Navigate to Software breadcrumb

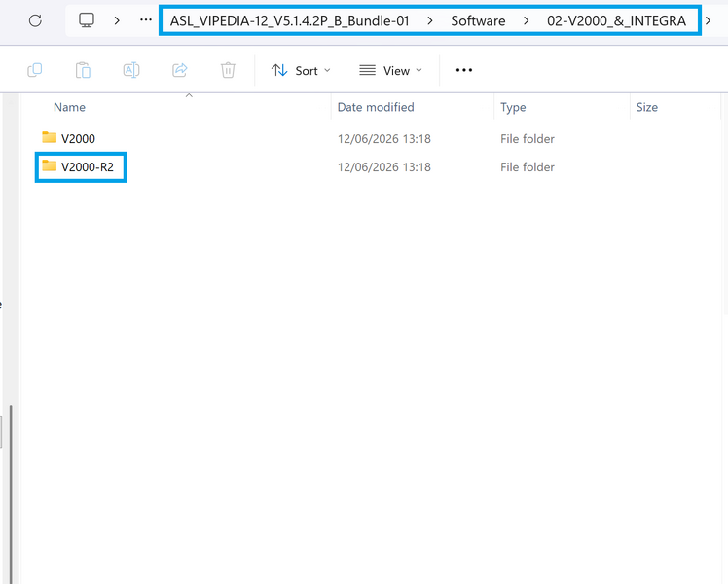[x=478, y=20]
